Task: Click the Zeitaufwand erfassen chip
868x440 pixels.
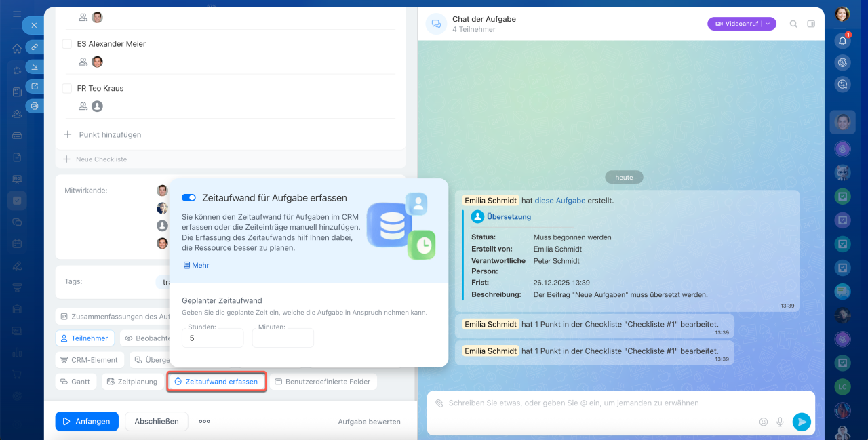Action: 216,382
